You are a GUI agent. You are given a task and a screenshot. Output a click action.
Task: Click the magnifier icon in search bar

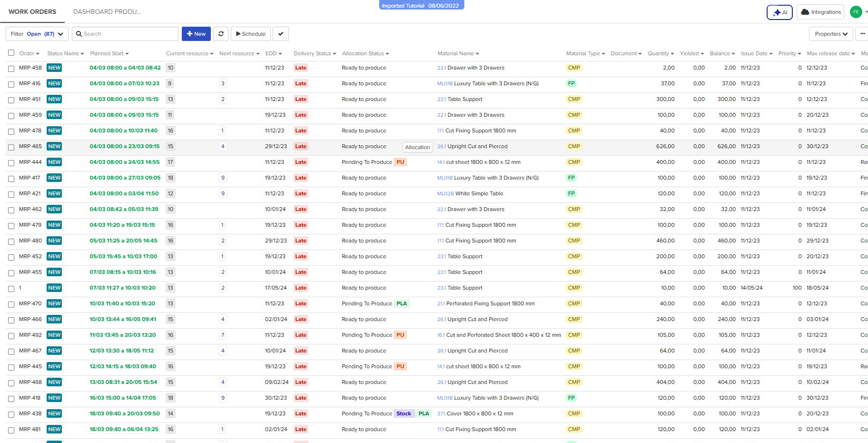click(x=79, y=34)
